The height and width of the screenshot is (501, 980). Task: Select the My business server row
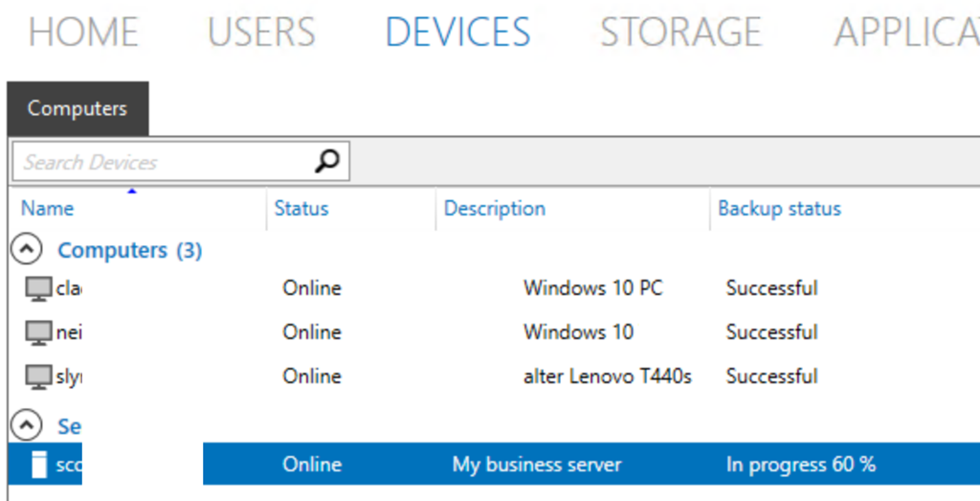536,465
